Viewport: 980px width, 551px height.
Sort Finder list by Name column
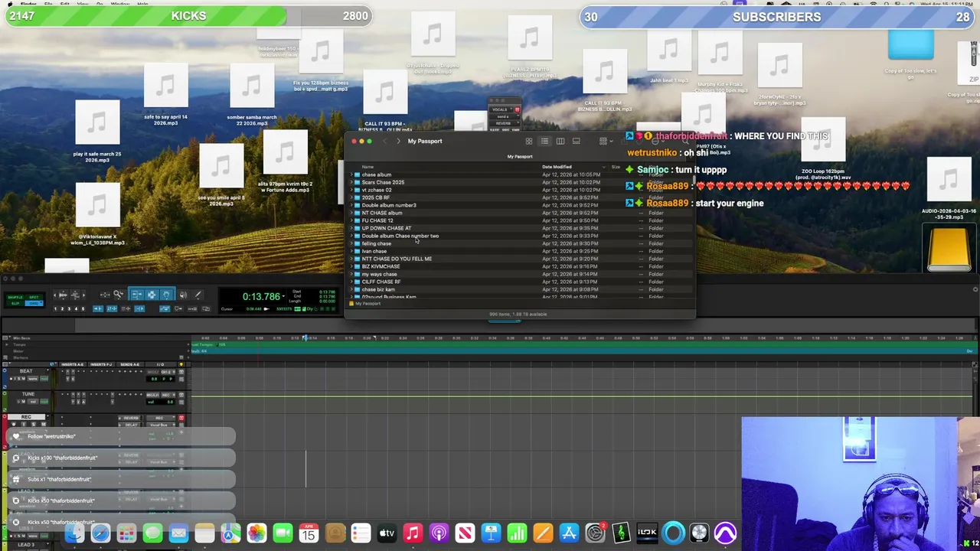367,167
